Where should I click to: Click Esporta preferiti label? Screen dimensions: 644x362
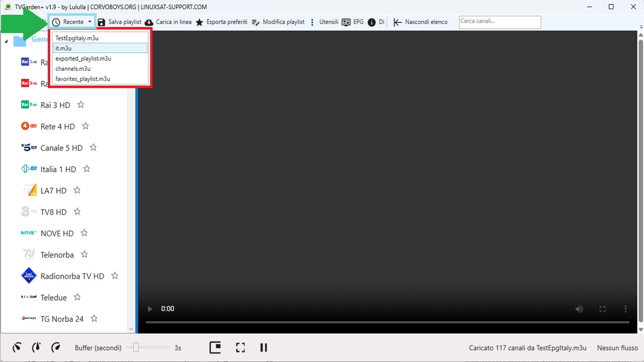[227, 22]
